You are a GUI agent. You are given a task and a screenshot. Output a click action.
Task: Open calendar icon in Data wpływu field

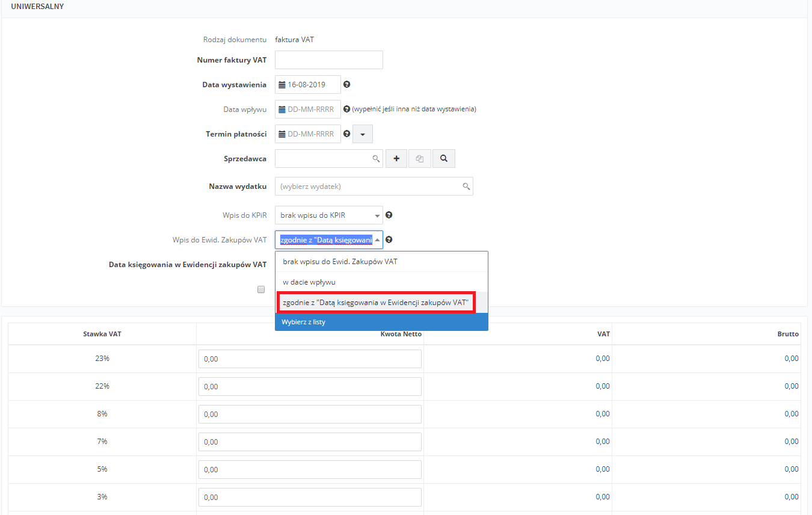click(281, 109)
